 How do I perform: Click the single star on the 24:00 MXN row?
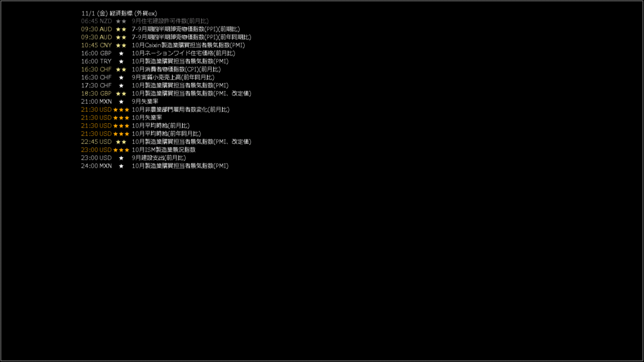pos(121,166)
